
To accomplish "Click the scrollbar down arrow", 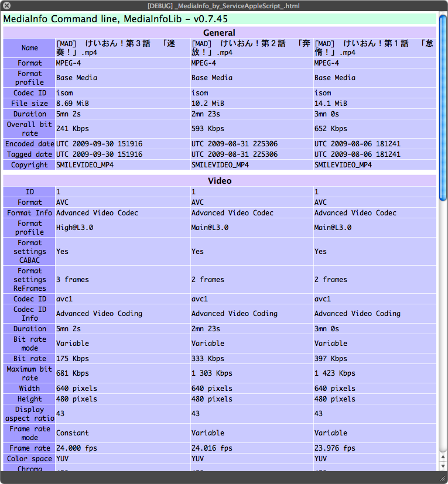I will point(443,466).
